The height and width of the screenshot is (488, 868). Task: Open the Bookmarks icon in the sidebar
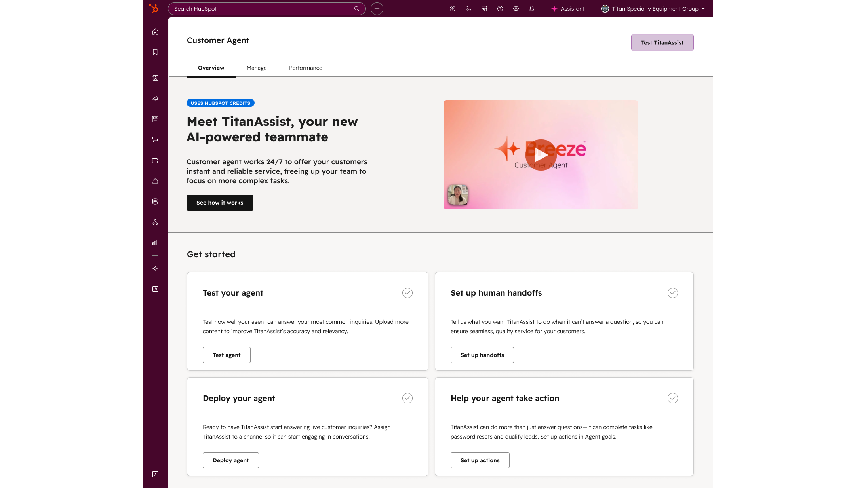click(x=155, y=52)
